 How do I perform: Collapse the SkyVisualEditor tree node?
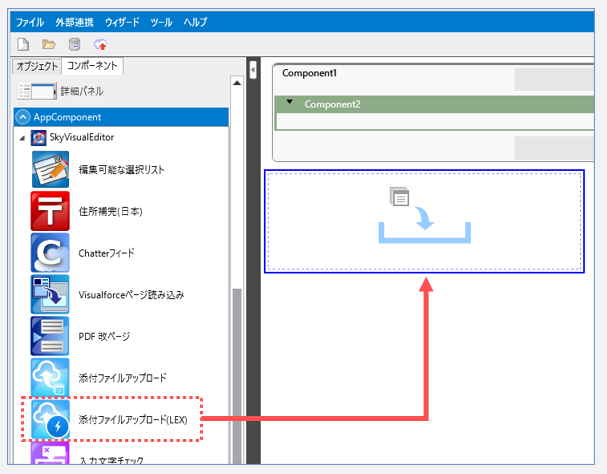point(22,138)
